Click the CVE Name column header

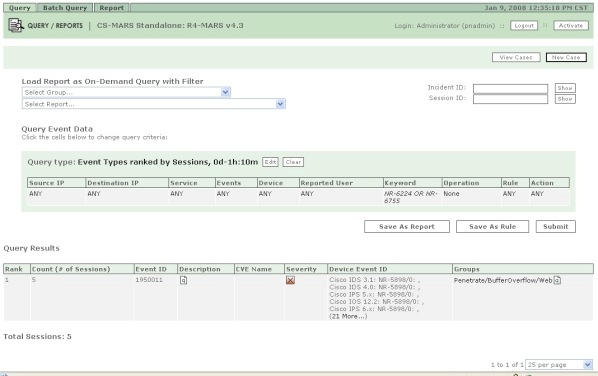pos(259,269)
